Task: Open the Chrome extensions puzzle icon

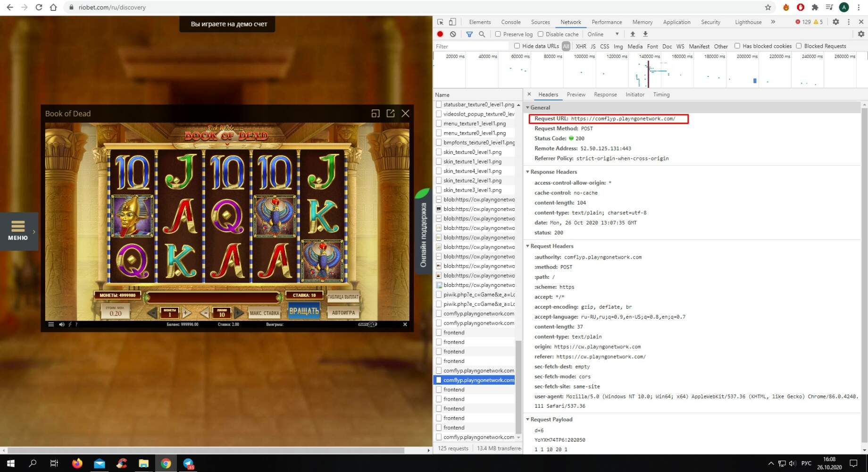Action: click(815, 7)
